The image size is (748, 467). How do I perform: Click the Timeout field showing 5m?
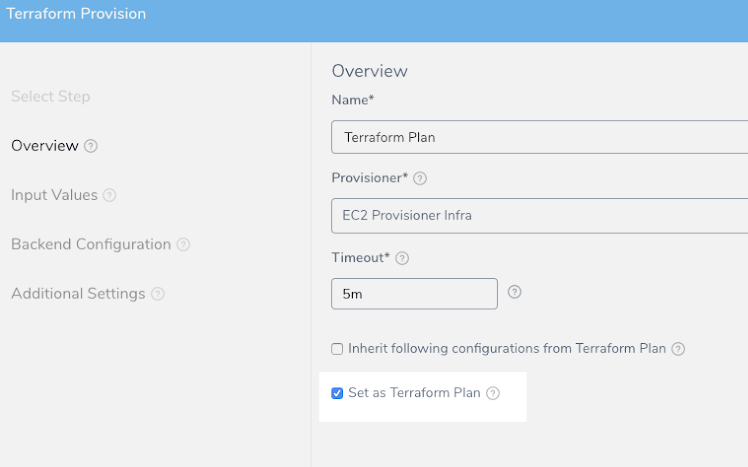click(x=415, y=294)
